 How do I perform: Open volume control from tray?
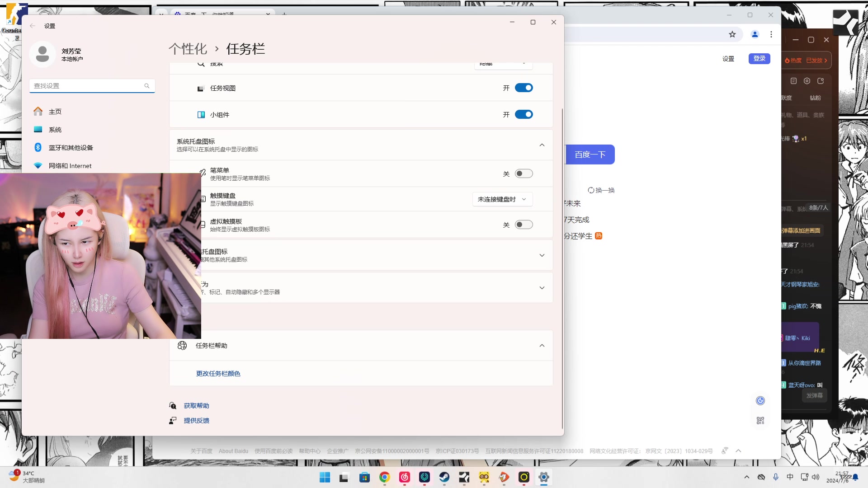coord(816,477)
